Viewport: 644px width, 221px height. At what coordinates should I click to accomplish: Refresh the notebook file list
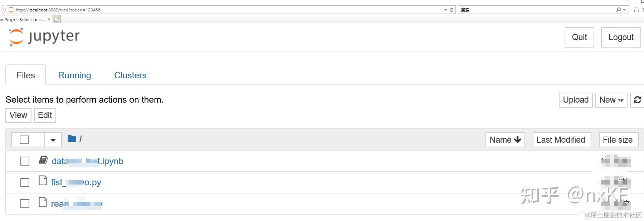637,100
